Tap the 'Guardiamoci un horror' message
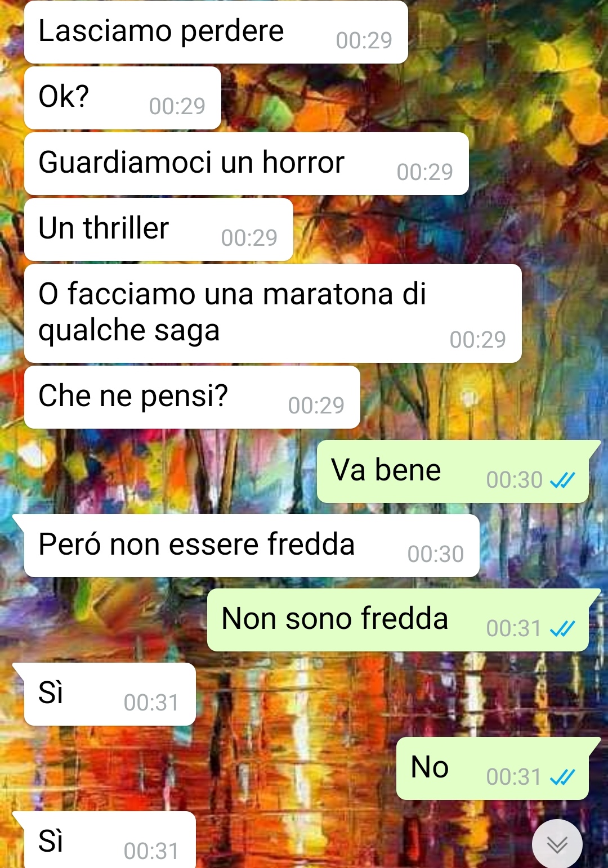The height and width of the screenshot is (868, 608). click(247, 164)
